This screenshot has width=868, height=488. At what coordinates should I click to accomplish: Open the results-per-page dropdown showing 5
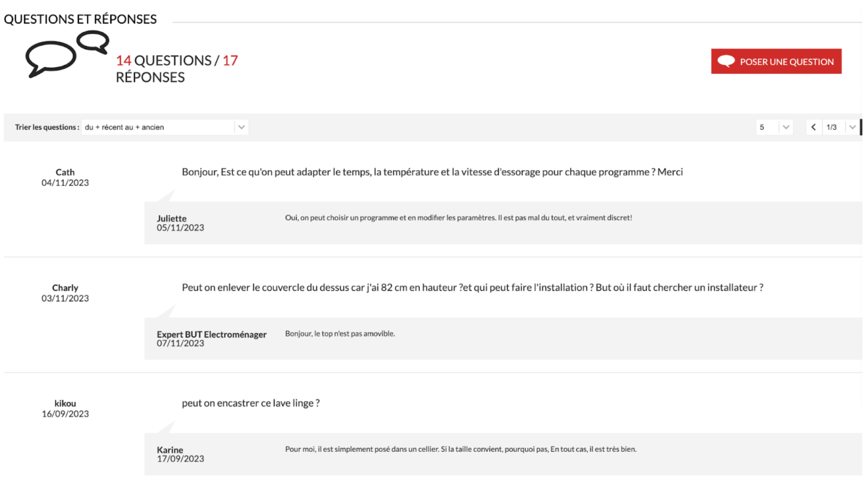(x=774, y=127)
